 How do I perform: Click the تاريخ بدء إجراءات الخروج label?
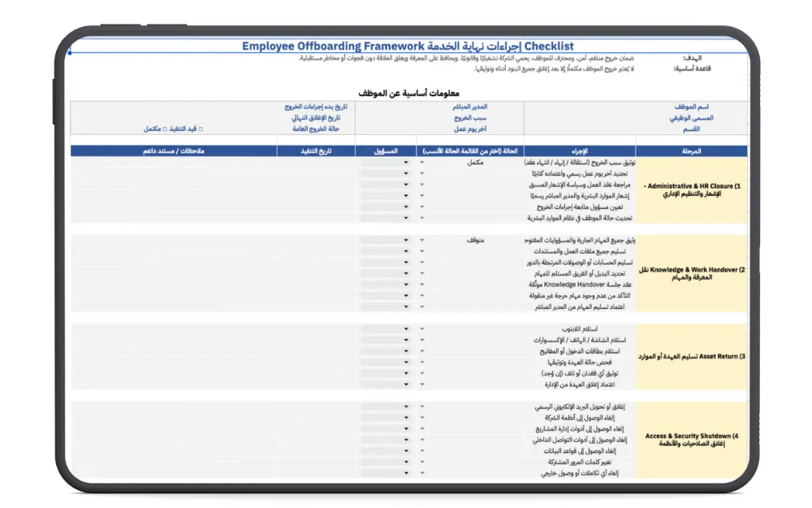pos(316,106)
